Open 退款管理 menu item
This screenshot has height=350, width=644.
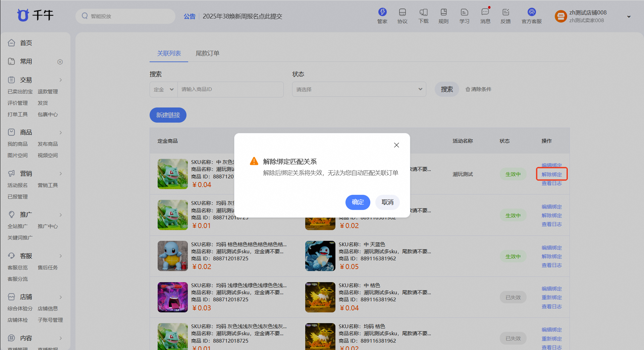click(48, 91)
